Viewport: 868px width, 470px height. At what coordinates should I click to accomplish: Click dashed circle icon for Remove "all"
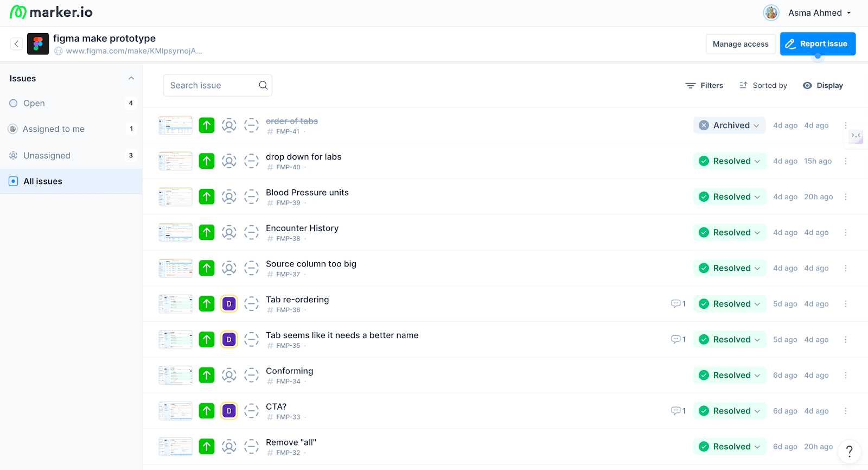251,447
